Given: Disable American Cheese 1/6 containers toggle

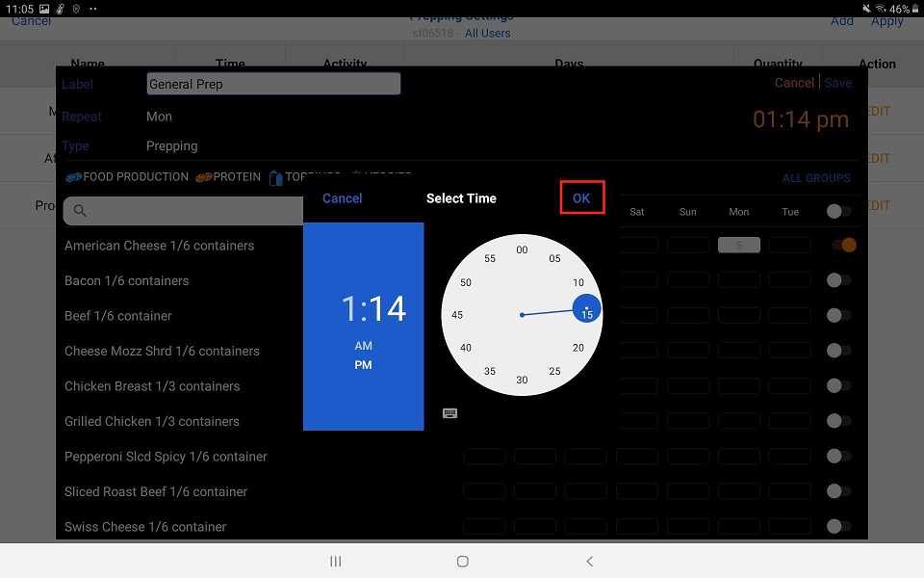Looking at the screenshot, I should coord(843,245).
